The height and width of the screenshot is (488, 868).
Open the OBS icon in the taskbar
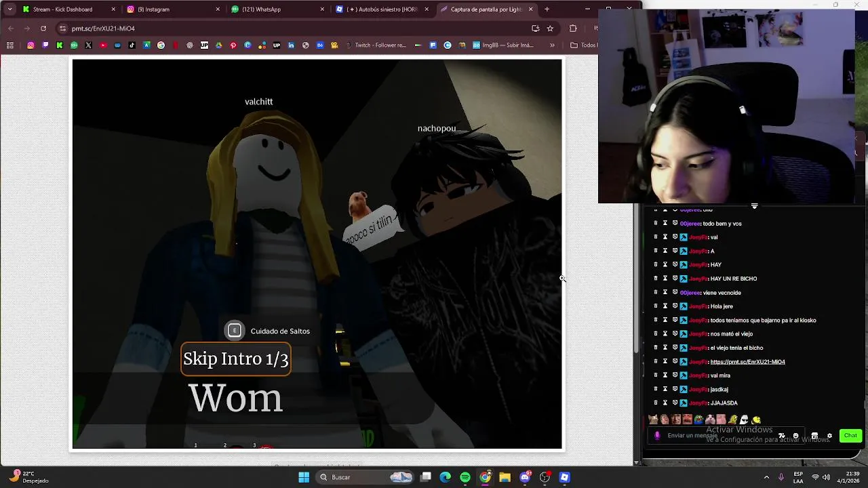click(x=545, y=477)
